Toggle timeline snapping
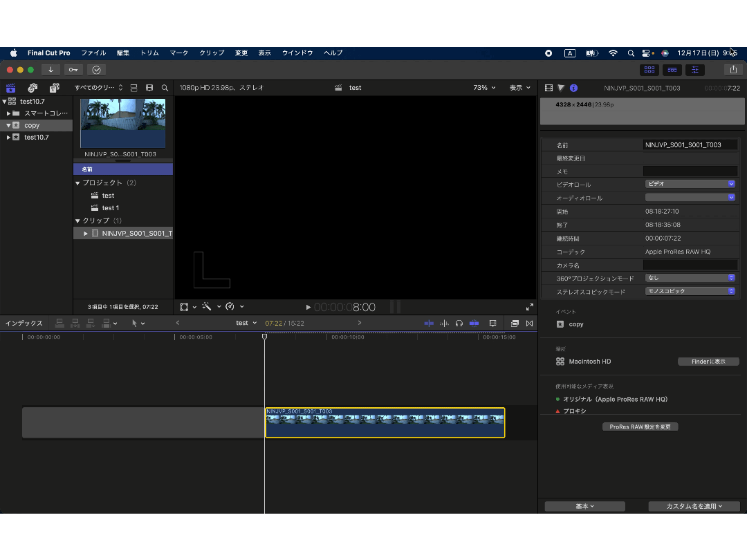The image size is (747, 560). [474, 323]
